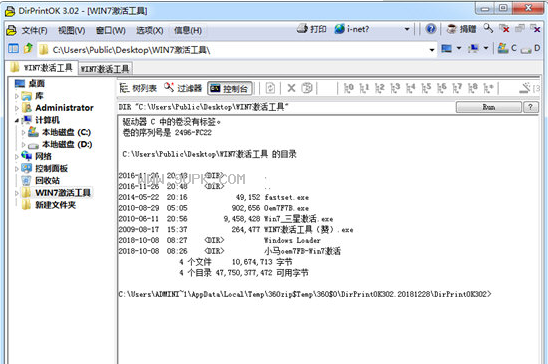Open the blue help question mark icon

tap(431, 29)
